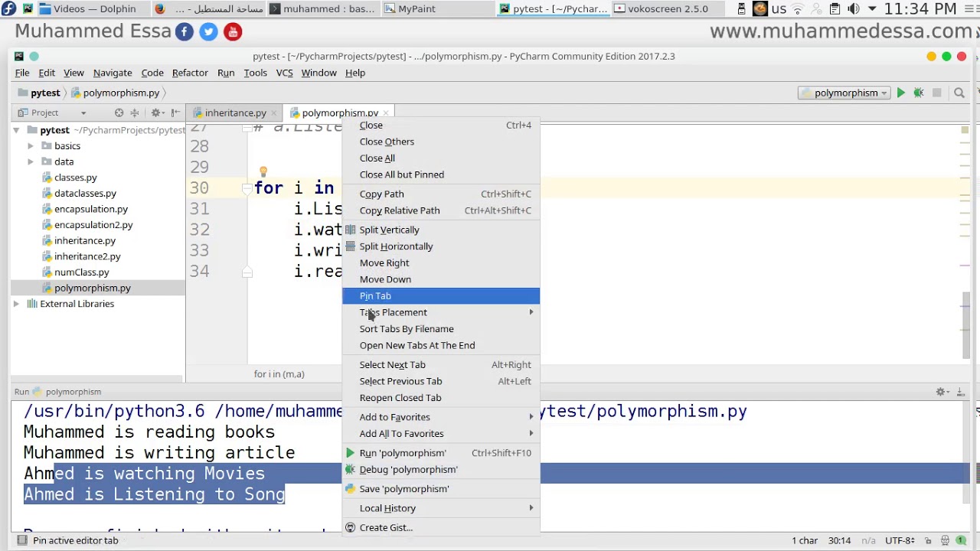Click the scroll-from-source target icon in Project panel

(119, 112)
